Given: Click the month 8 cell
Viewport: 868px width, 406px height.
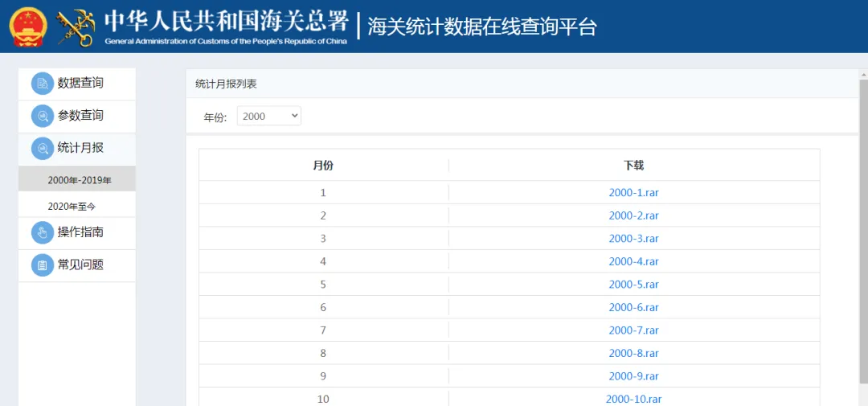Looking at the screenshot, I should [x=323, y=354].
